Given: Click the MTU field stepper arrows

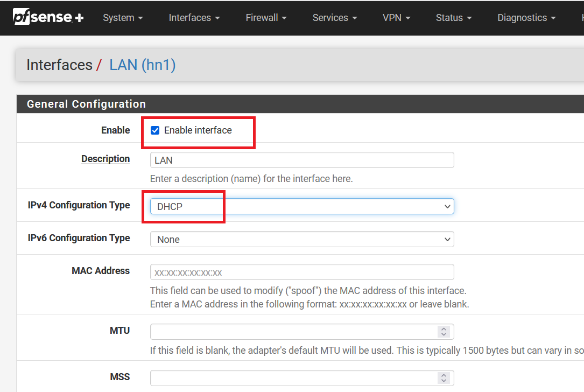Looking at the screenshot, I should (444, 331).
